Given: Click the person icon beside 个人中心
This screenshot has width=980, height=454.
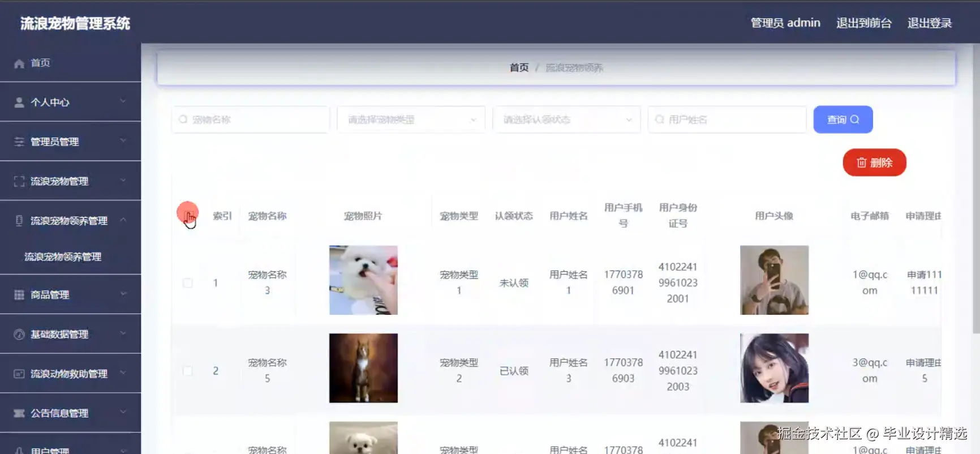Looking at the screenshot, I should [x=19, y=102].
